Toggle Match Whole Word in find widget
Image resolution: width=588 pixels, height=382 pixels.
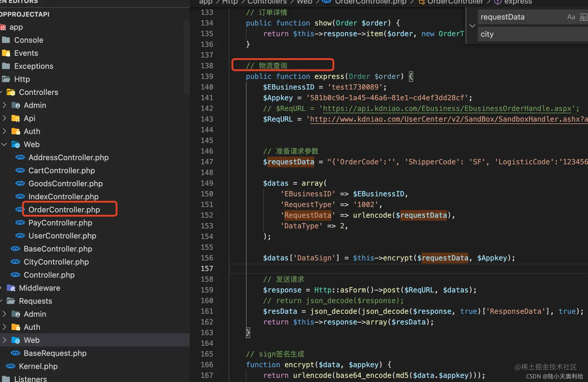coord(583,17)
